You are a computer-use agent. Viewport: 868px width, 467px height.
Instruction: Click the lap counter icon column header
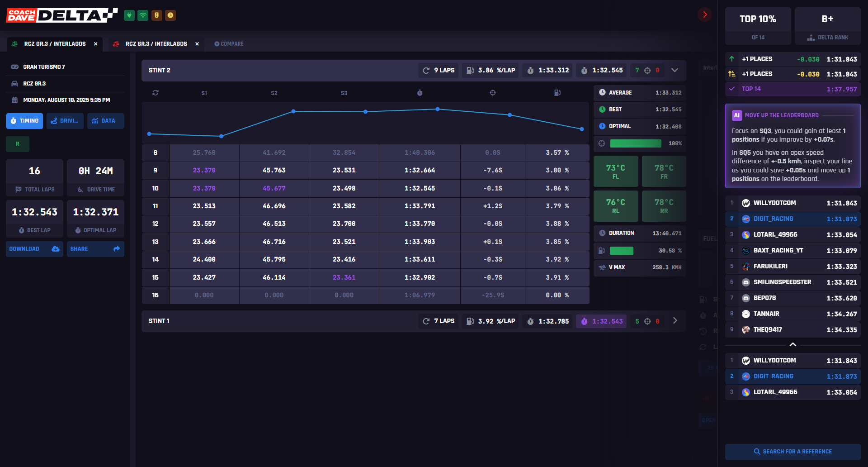click(x=156, y=93)
